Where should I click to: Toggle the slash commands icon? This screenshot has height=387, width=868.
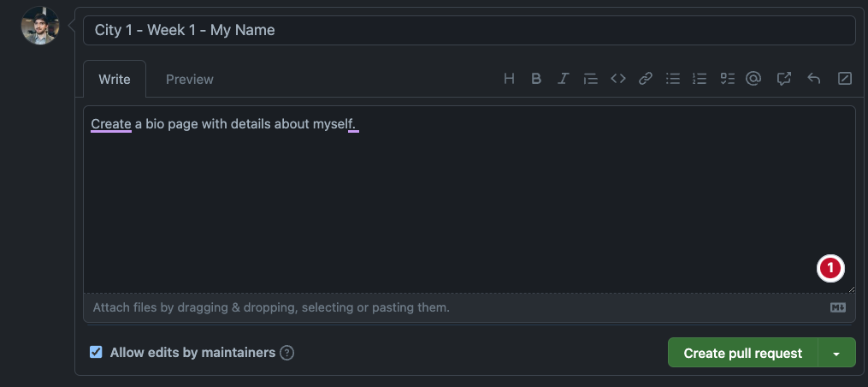pos(844,79)
